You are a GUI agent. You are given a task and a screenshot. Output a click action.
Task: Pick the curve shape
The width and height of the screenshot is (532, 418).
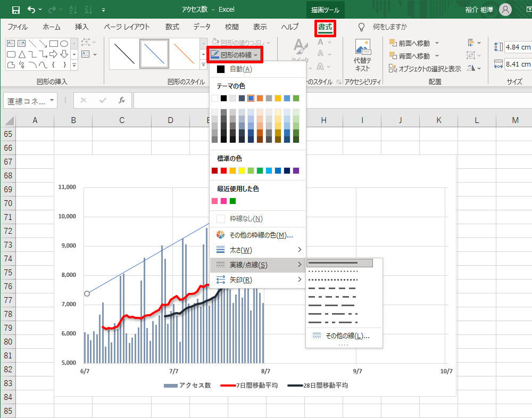tap(43, 64)
